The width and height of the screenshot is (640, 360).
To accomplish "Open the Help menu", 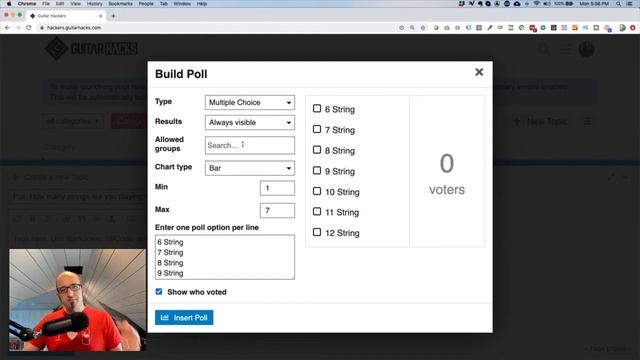I will (202, 4).
